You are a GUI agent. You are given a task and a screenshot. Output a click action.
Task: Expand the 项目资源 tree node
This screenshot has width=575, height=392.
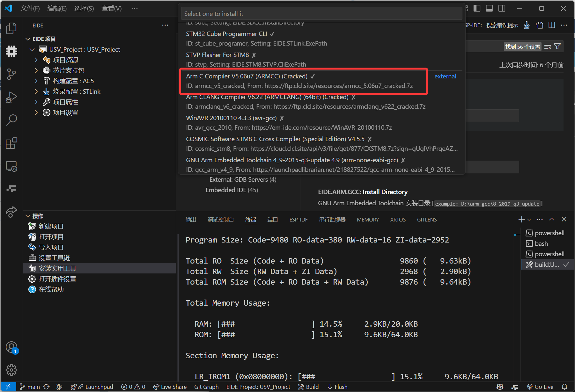click(36, 60)
